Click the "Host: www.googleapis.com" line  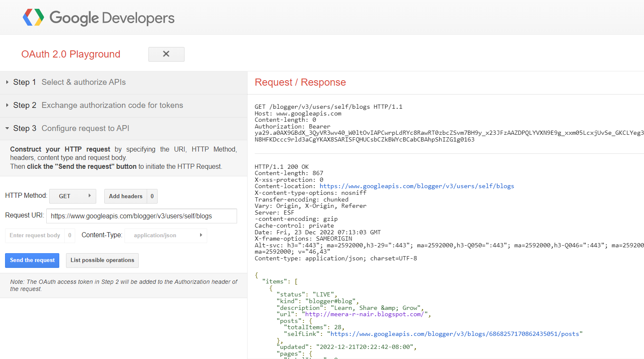(298, 113)
